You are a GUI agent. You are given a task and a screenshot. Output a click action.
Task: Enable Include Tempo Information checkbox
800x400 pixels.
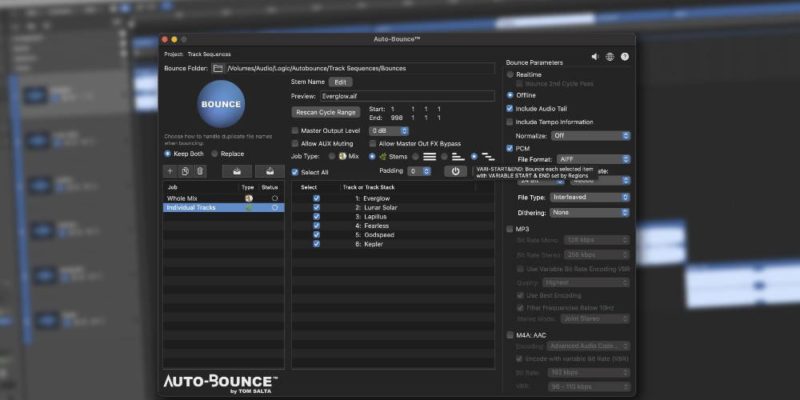click(x=510, y=122)
